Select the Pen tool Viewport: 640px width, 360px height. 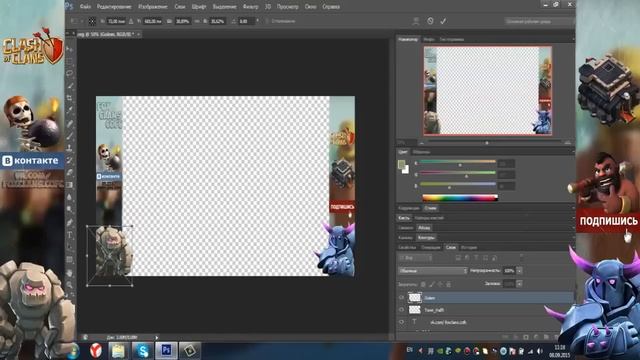(70, 222)
